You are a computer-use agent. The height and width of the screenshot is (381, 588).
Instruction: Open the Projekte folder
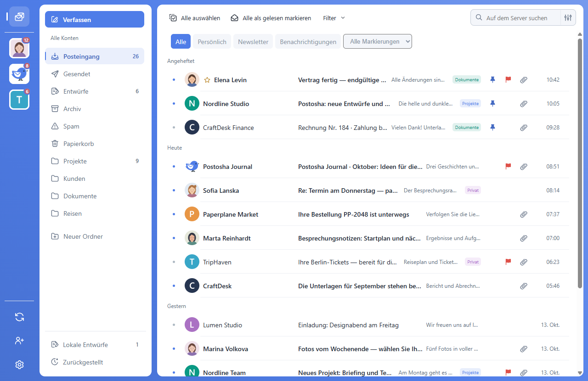pos(95,161)
